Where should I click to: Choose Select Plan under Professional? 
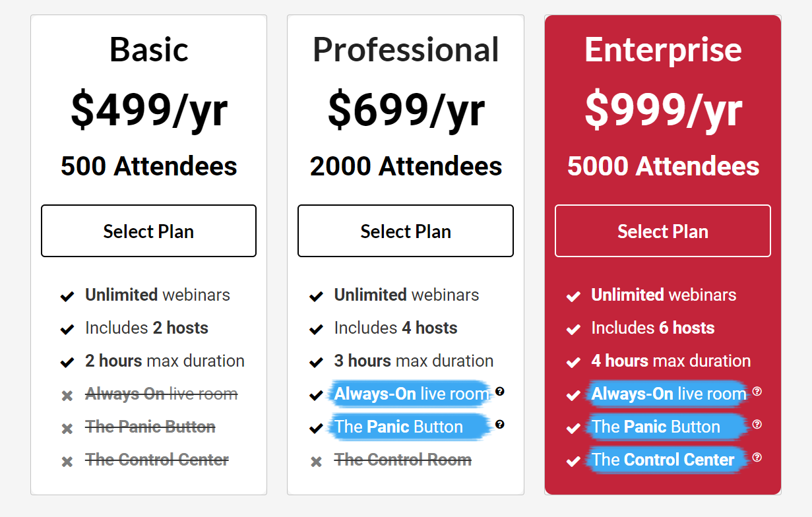[406, 231]
